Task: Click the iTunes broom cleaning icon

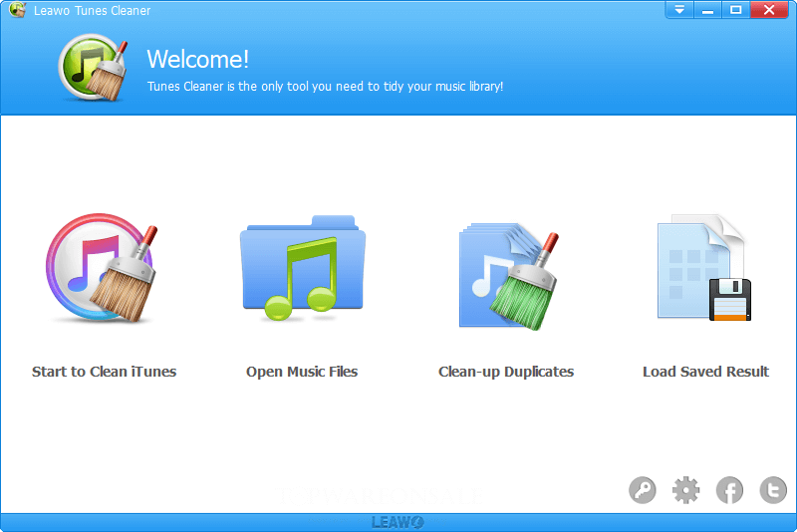Action: tap(102, 268)
